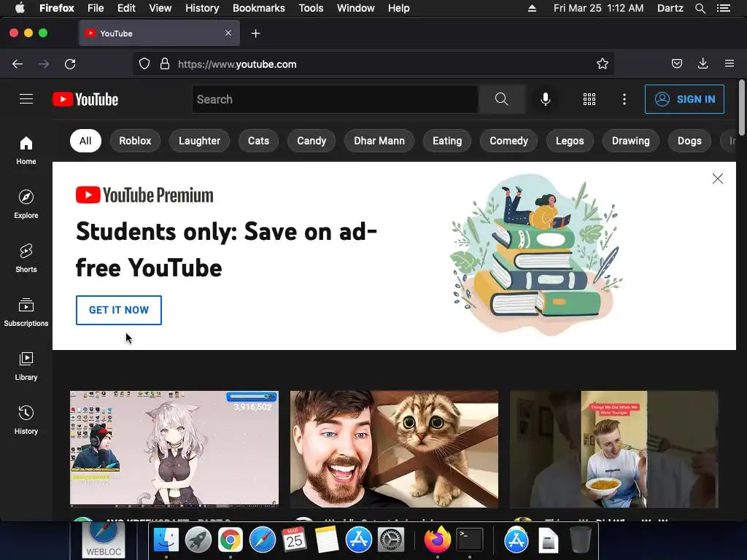Open Library in the sidebar

coord(26,366)
